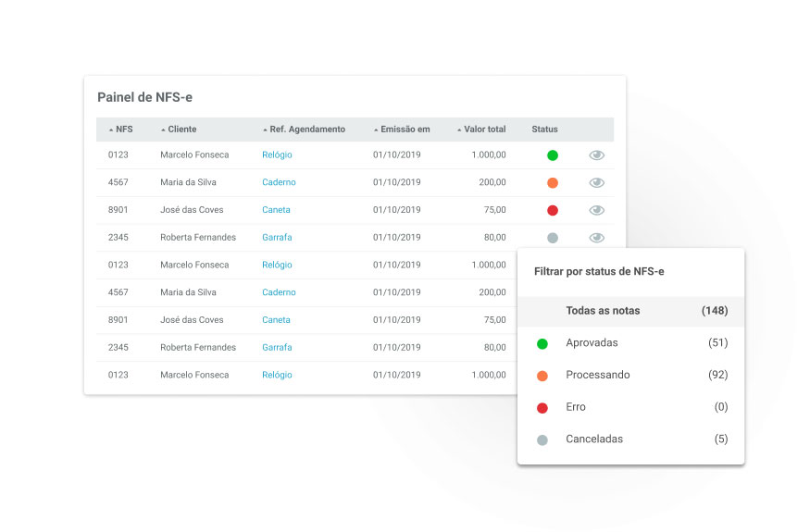This screenshot has height=532, width=810.
Task: Click the red status dot in the table
Action: tap(553, 210)
